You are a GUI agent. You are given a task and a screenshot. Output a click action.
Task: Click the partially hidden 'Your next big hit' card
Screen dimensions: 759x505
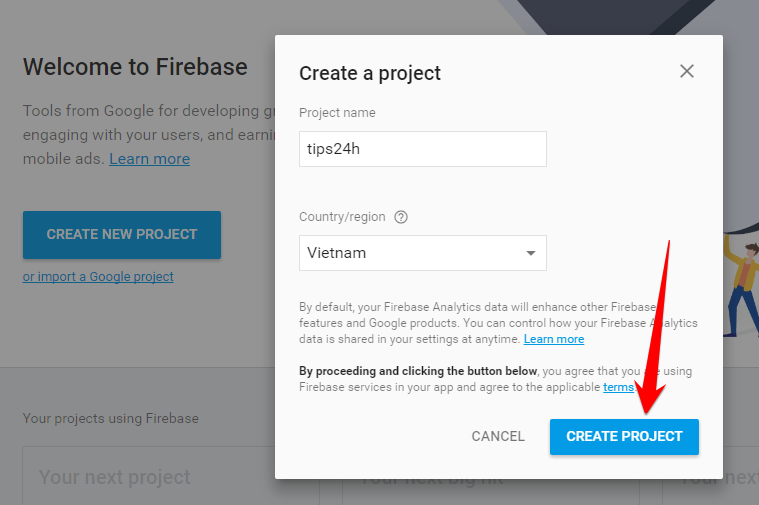(491, 492)
